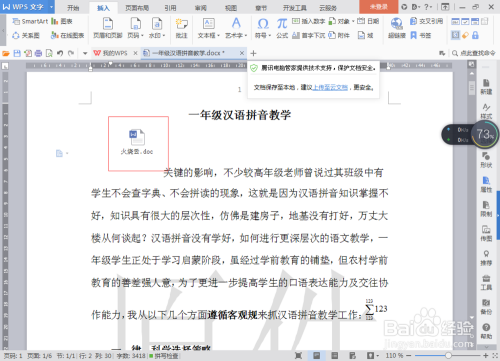Toggle the highlighted form control icon in ribbon
This screenshot has height=361, width=500.
click(x=455, y=35)
